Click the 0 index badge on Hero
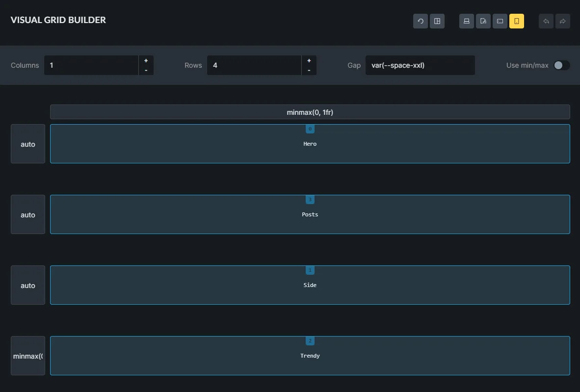 click(310, 129)
